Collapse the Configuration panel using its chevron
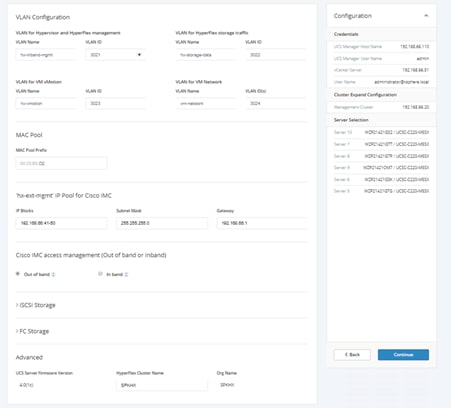This screenshot has width=451, height=408. point(426,16)
